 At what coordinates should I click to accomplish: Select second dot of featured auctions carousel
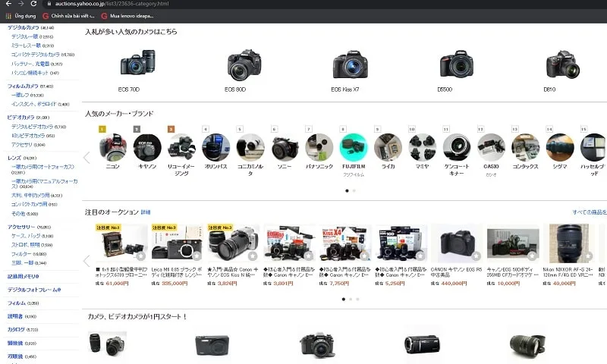click(x=351, y=299)
